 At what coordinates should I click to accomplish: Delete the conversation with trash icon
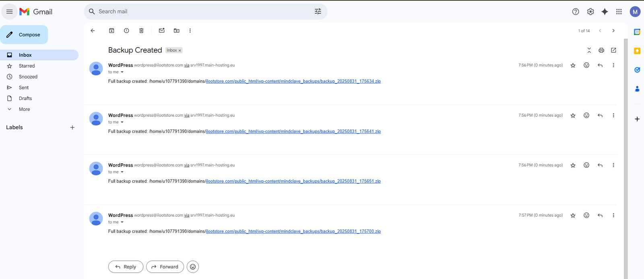pyautogui.click(x=141, y=31)
